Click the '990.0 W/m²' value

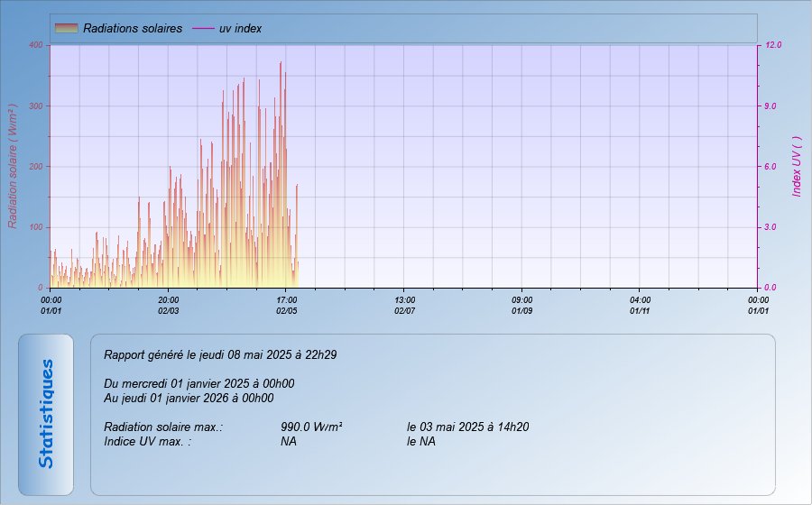[x=311, y=427]
